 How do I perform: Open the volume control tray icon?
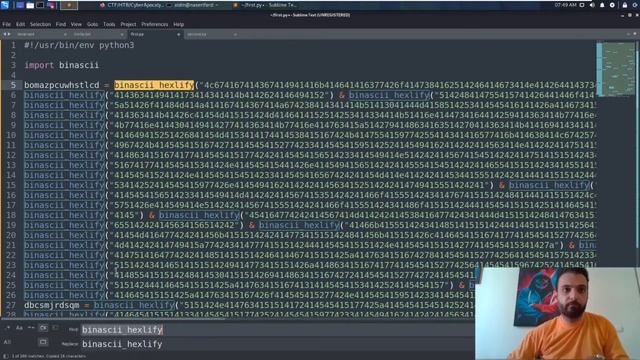click(x=592, y=5)
